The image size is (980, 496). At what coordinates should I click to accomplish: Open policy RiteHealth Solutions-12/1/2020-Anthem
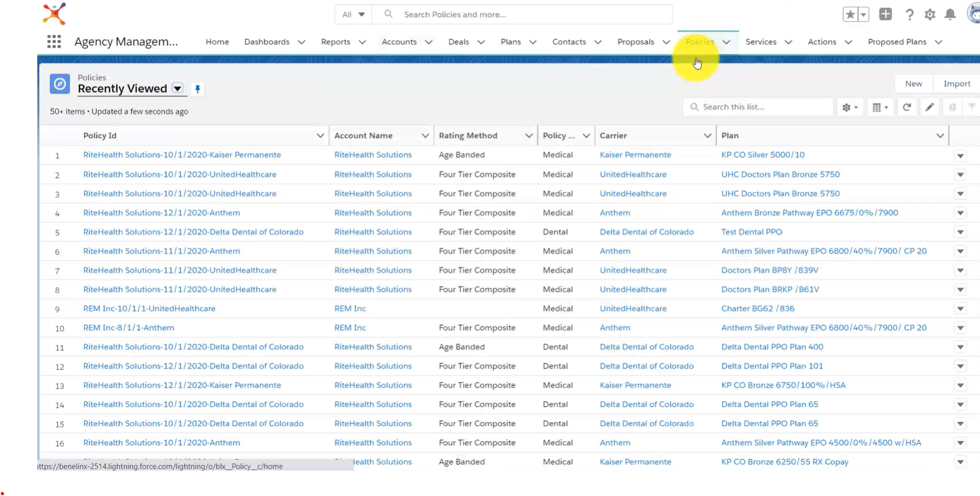[162, 213]
